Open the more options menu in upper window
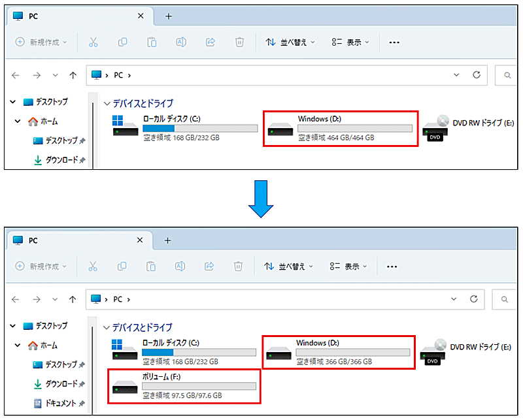The width and height of the screenshot is (523, 420). pos(394,42)
